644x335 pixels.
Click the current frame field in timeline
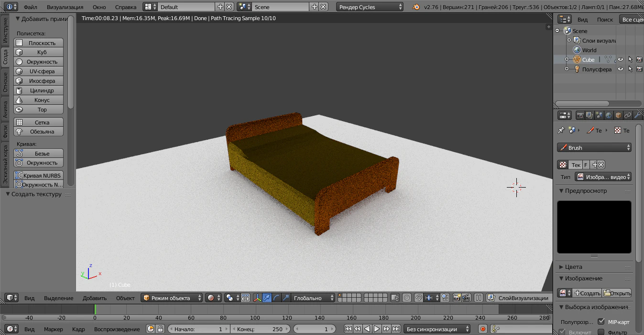(316, 329)
